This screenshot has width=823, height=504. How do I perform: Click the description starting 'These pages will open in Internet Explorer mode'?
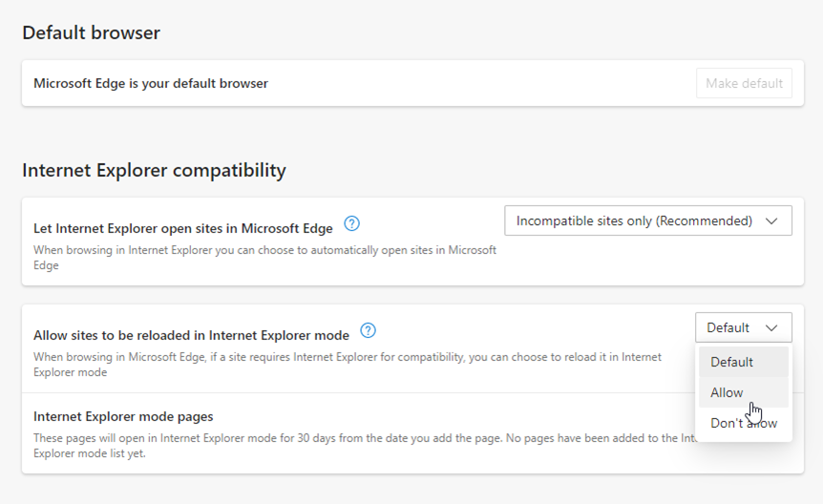(365, 445)
